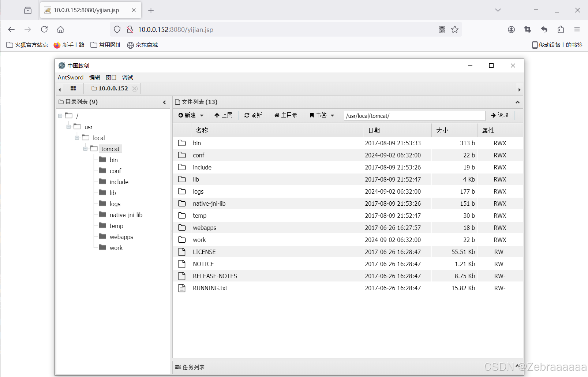
Task: Click the folder icon of lib row
Action: [182, 179]
